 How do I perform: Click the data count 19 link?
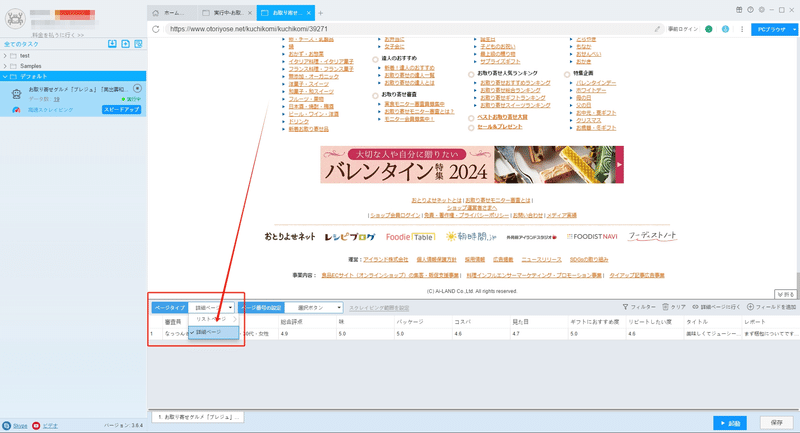click(x=57, y=99)
